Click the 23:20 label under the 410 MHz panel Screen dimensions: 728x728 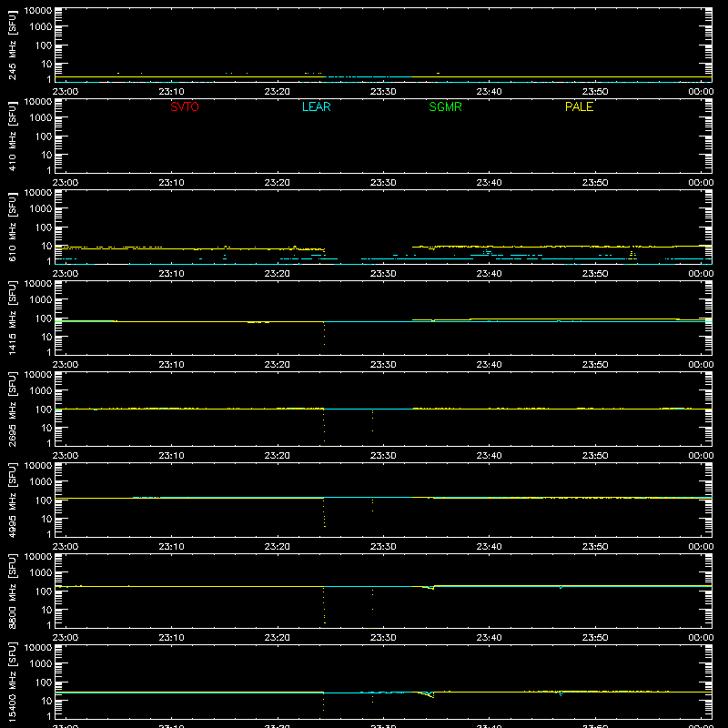[x=278, y=183]
